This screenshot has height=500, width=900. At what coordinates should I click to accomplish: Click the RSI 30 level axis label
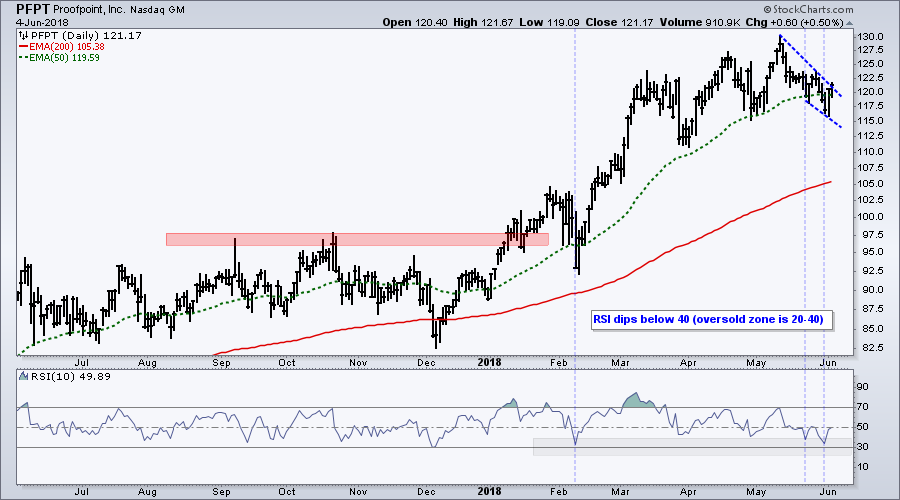point(863,447)
